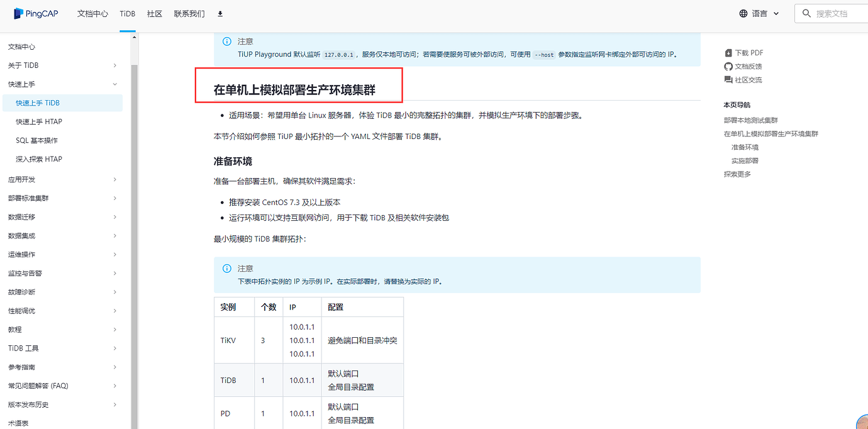
Task: Open 深入探索 HTAP sidebar page
Action: click(39, 159)
